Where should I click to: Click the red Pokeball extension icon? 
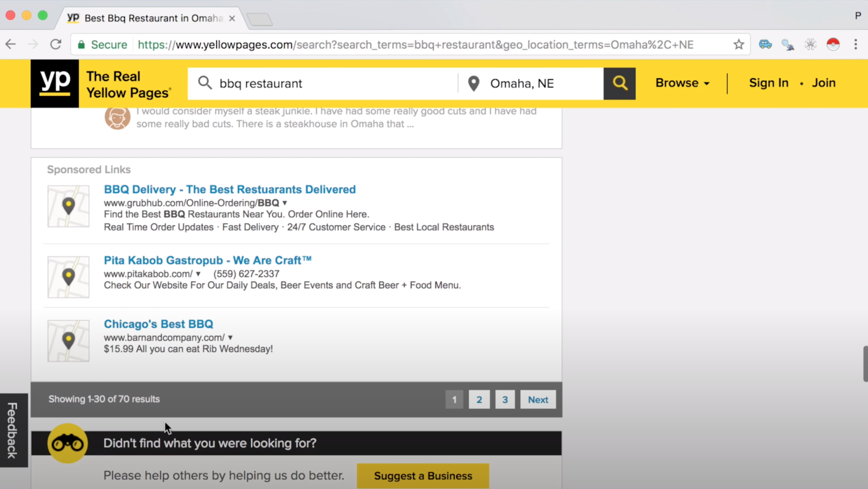coord(833,45)
